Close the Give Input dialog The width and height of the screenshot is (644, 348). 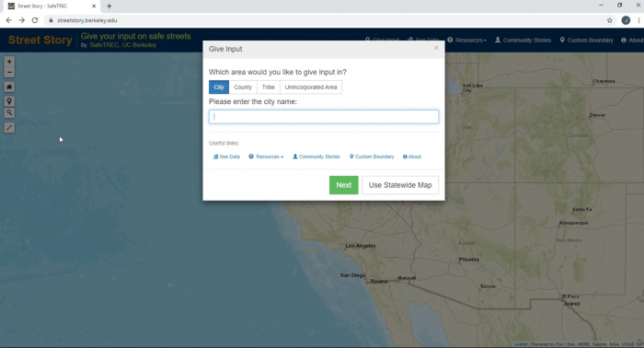pos(436,48)
